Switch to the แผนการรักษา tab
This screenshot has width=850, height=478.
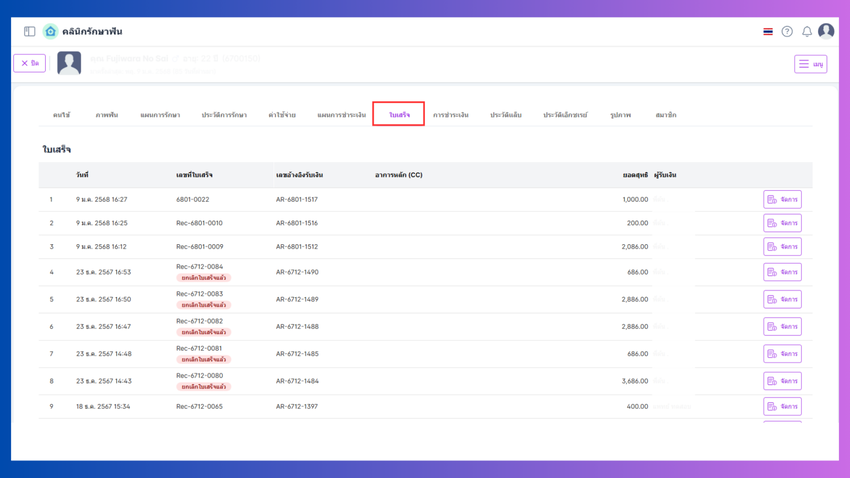click(160, 115)
